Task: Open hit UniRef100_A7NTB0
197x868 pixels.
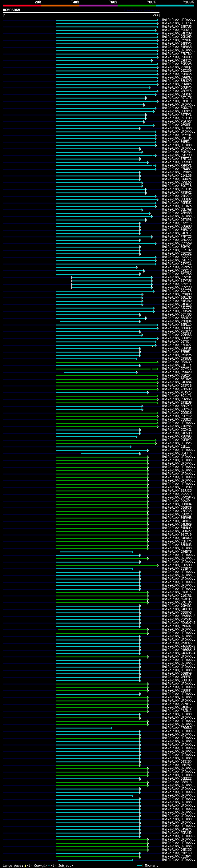Action: (x=177, y=54)
